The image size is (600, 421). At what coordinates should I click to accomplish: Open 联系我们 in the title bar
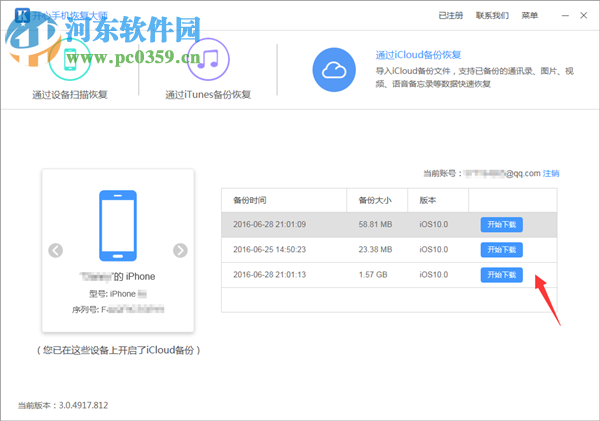[x=492, y=15]
